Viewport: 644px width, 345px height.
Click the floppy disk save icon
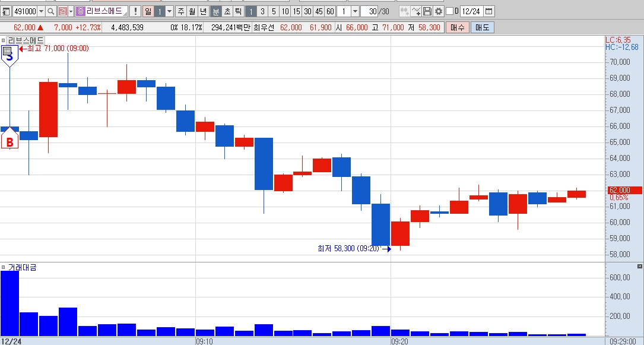pyautogui.click(x=427, y=11)
